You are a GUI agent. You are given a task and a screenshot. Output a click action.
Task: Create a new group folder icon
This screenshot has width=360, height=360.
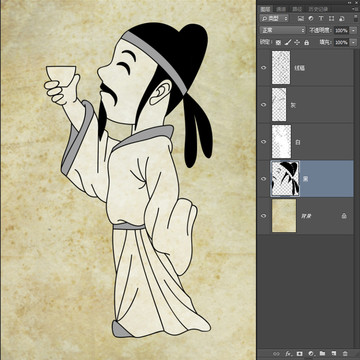tap(322, 353)
